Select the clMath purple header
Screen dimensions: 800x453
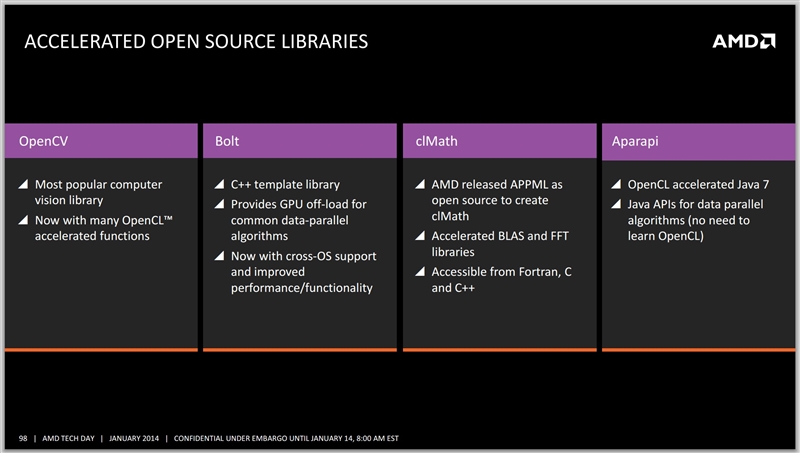tap(499, 141)
